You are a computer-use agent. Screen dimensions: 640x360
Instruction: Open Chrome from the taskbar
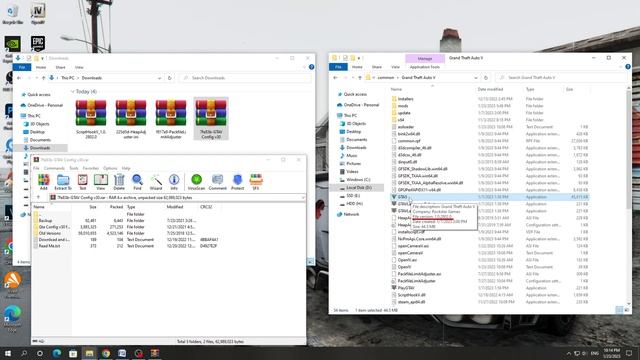[106, 353]
